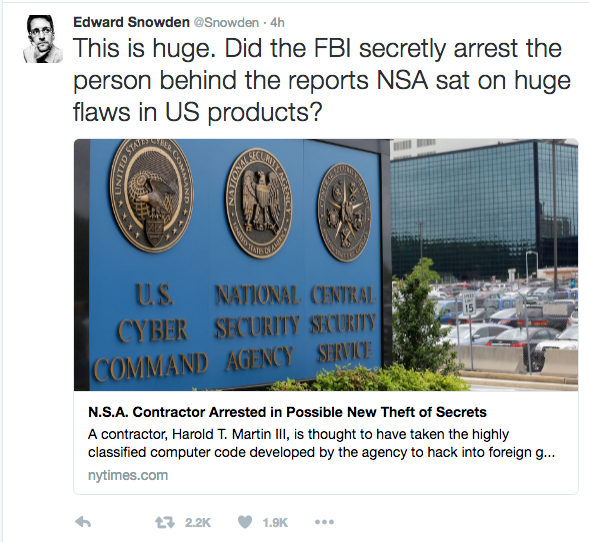The height and width of the screenshot is (542, 589).
Task: Open the NSA sign article image
Action: pos(326,265)
